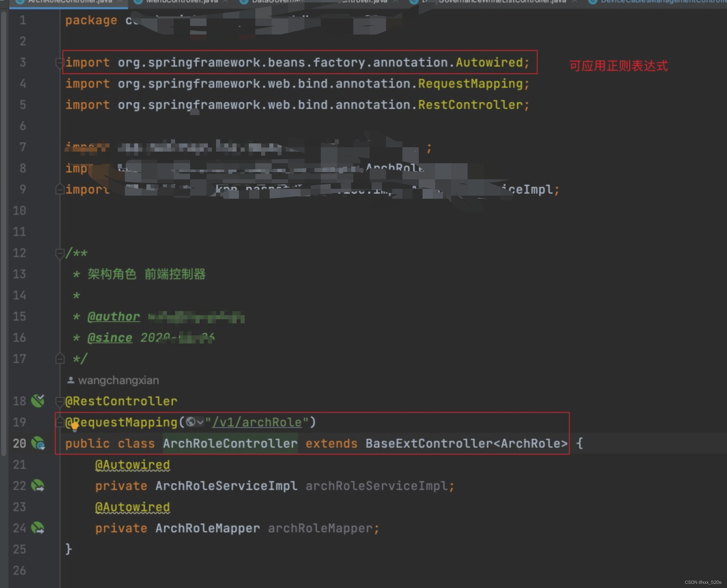727x588 pixels.
Task: Open the "/v1/archRole" URL path link
Action: pos(257,423)
